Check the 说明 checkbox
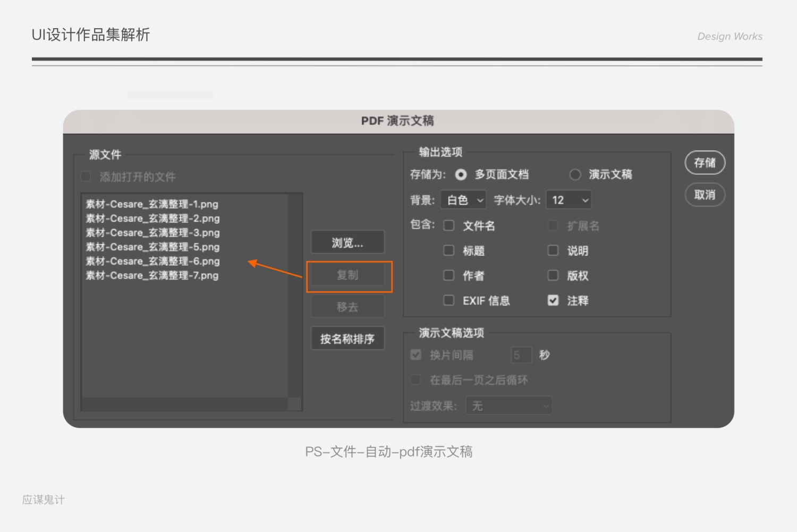Viewport: 797px width, 532px height. [x=553, y=250]
